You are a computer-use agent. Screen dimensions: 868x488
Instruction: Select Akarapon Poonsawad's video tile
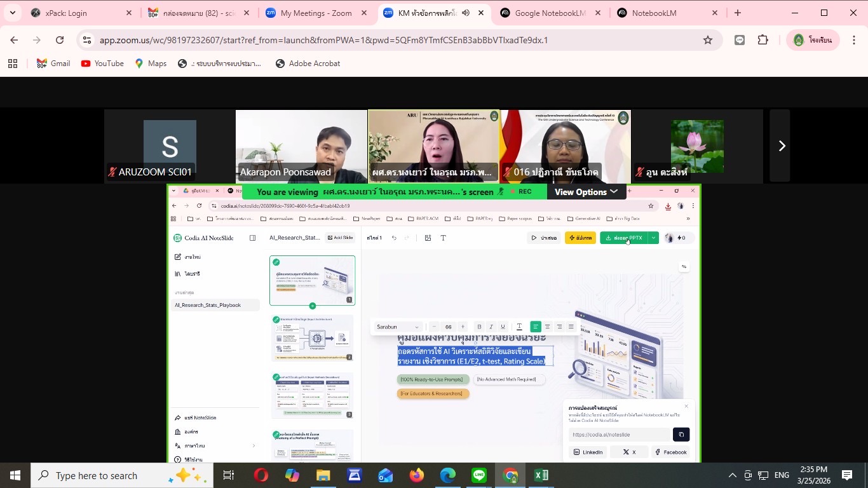pyautogui.click(x=301, y=146)
